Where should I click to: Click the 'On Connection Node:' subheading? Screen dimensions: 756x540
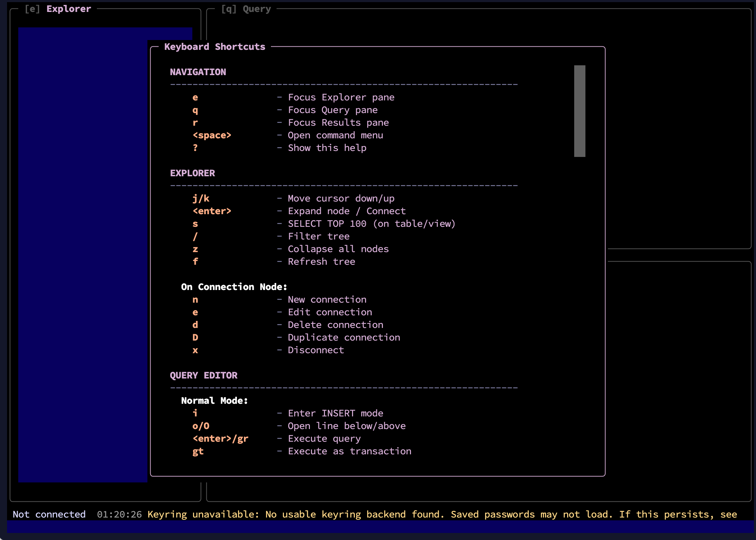234,287
